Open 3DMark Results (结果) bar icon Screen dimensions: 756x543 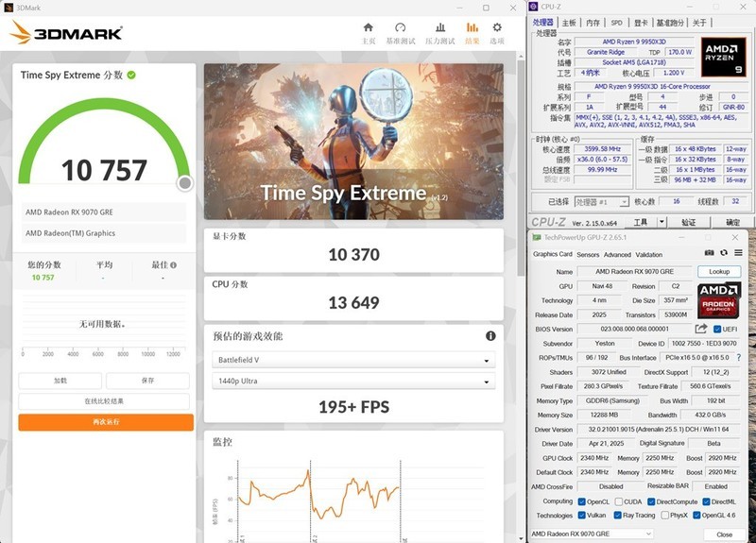point(472,27)
